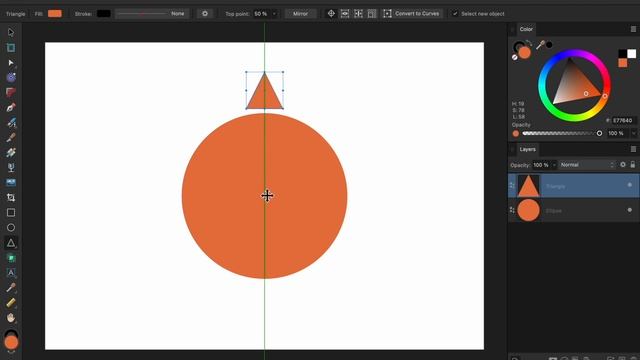Image resolution: width=640 pixels, height=360 pixels.
Task: Toggle visibility of the Ellipse layer
Action: (630, 210)
